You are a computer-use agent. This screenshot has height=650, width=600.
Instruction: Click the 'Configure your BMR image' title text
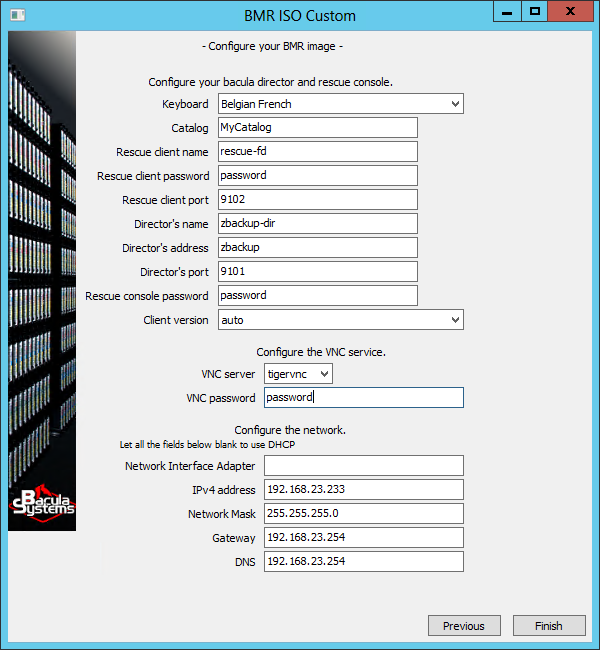click(272, 46)
